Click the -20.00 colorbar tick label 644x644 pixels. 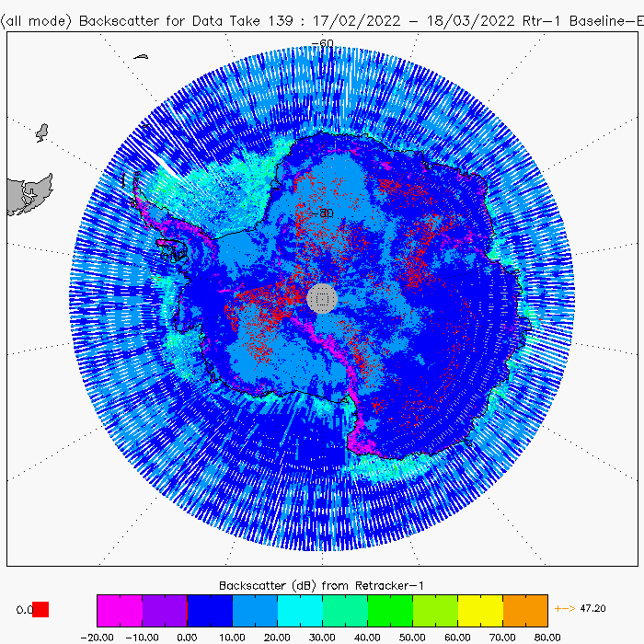tap(97, 638)
